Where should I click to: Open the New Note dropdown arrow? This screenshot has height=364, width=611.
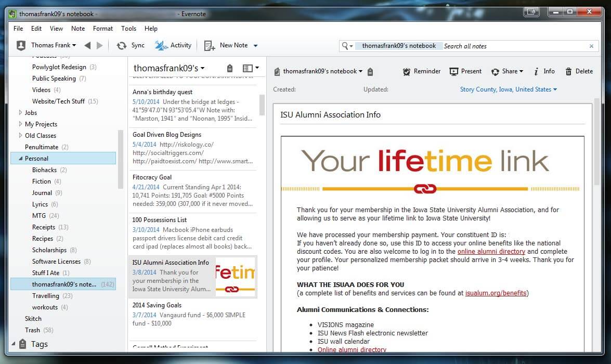click(256, 46)
